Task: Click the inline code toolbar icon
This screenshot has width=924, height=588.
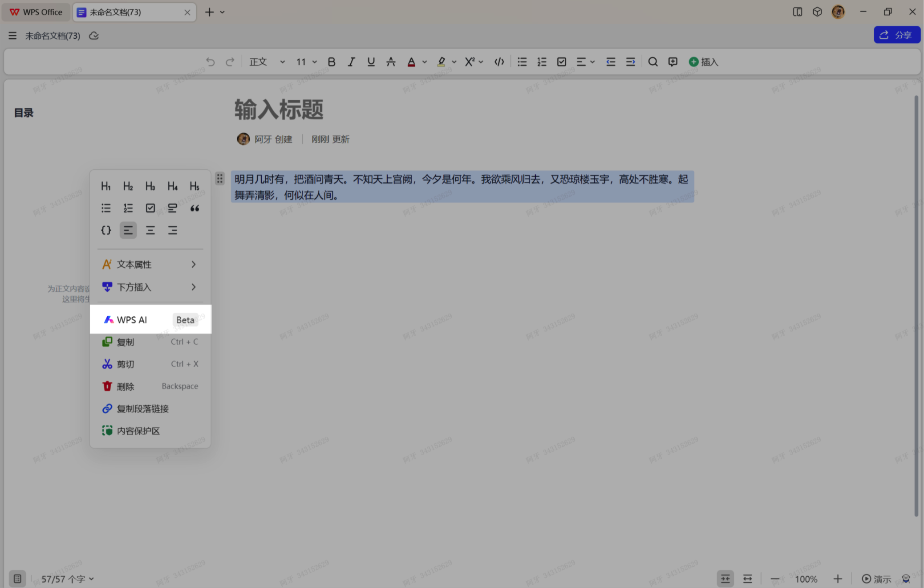Action: click(x=499, y=62)
